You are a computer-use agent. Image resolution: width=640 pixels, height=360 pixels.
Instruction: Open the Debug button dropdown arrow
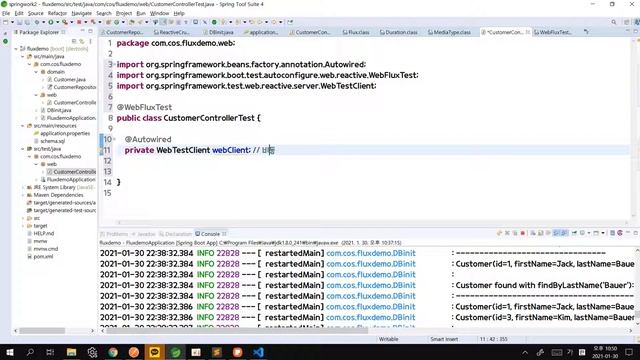43,22
